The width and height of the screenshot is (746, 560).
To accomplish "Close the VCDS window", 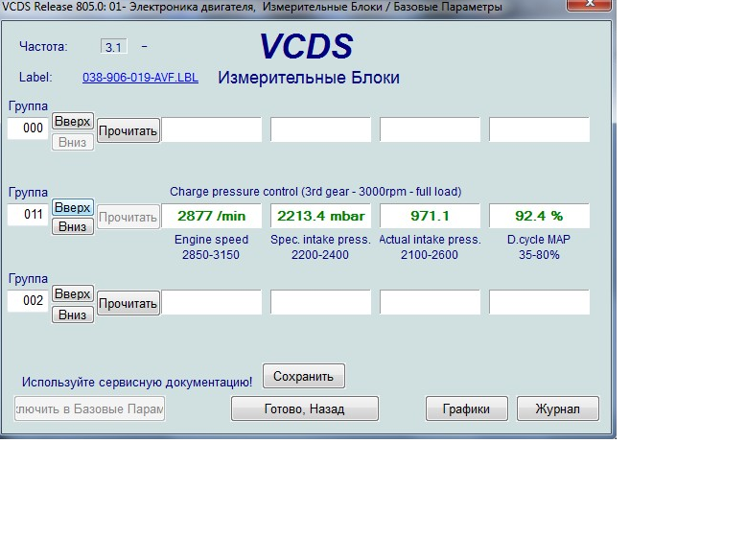I will click(x=589, y=4).
